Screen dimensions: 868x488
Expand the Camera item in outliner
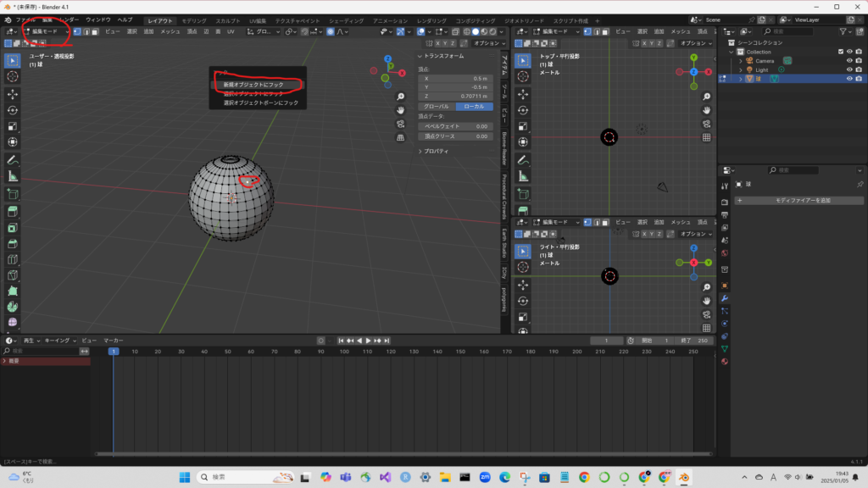(x=740, y=61)
